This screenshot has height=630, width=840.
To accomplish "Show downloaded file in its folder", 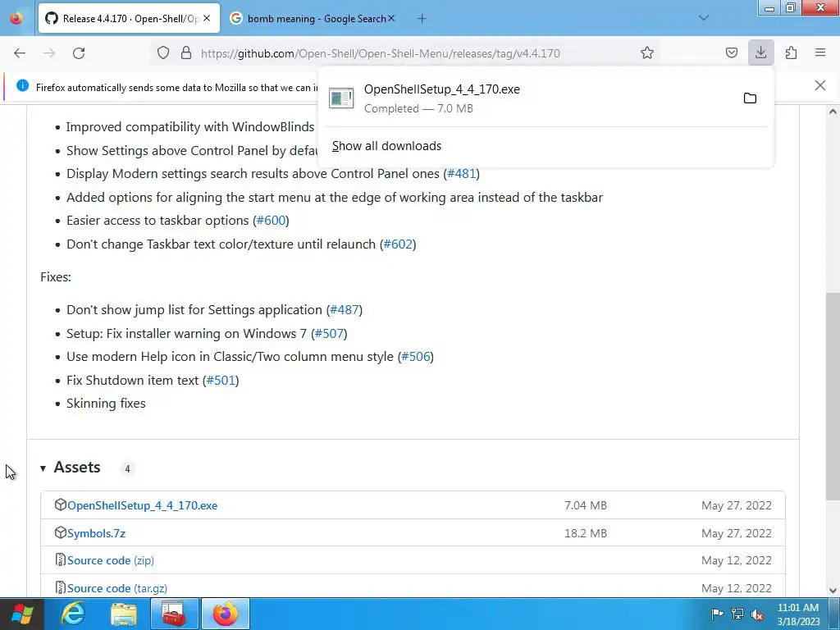I will click(x=750, y=98).
